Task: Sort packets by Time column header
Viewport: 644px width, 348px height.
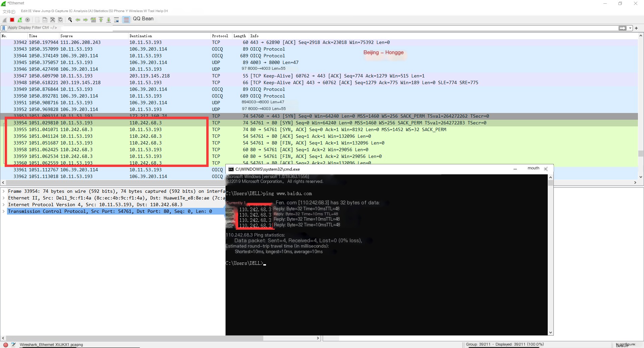Action: pyautogui.click(x=44, y=36)
